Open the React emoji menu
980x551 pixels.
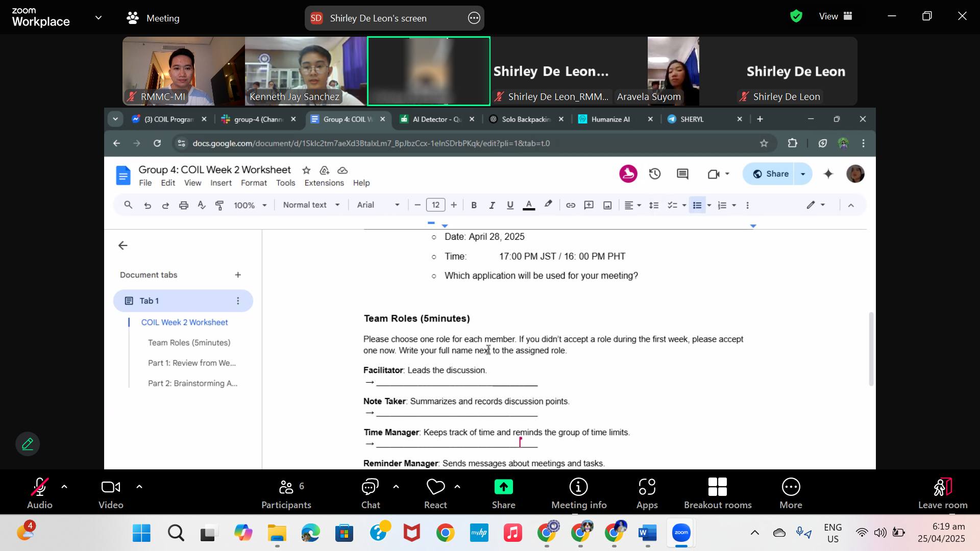435,493
